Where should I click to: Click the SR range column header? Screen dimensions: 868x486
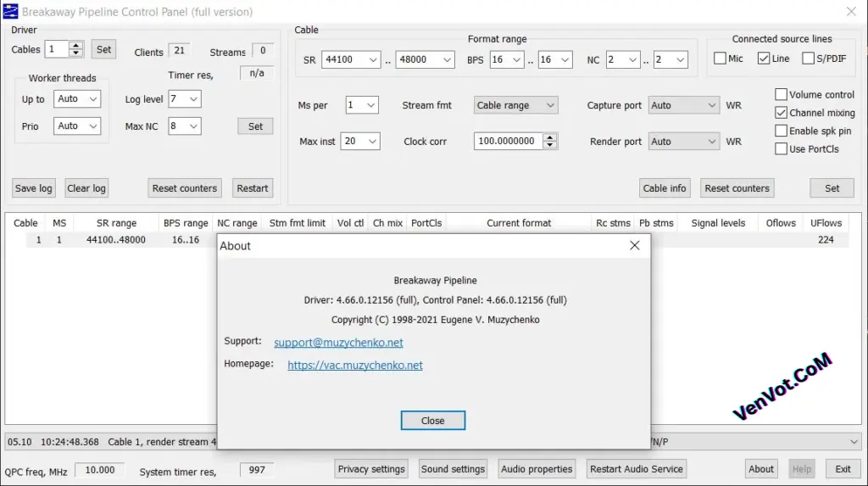click(116, 223)
